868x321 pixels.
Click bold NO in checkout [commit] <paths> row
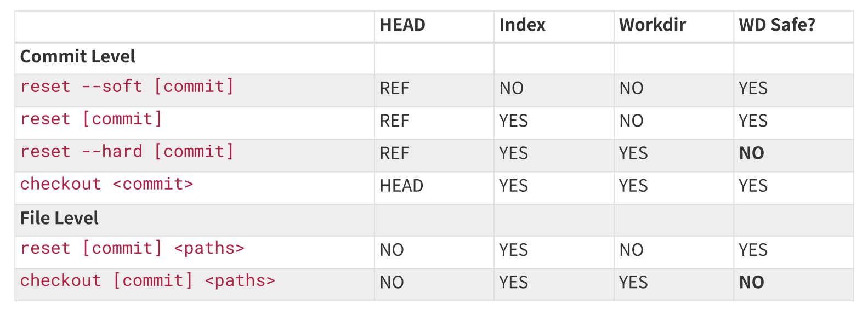coord(751,283)
